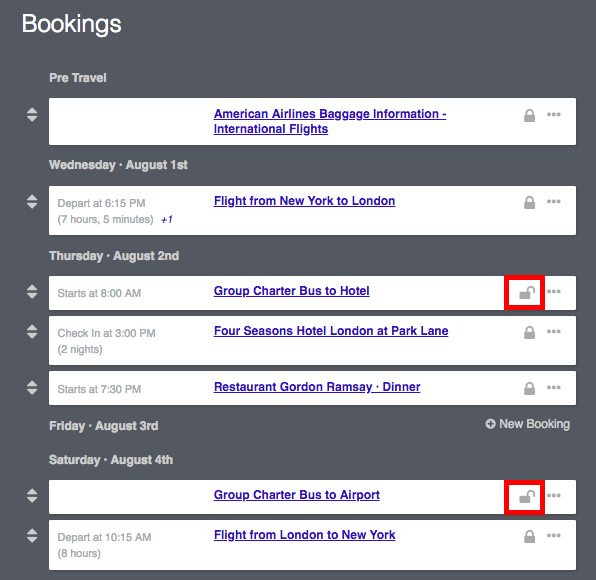Click reorder handle for Flight from New York to London
This screenshot has height=580, width=596.
coord(32,202)
